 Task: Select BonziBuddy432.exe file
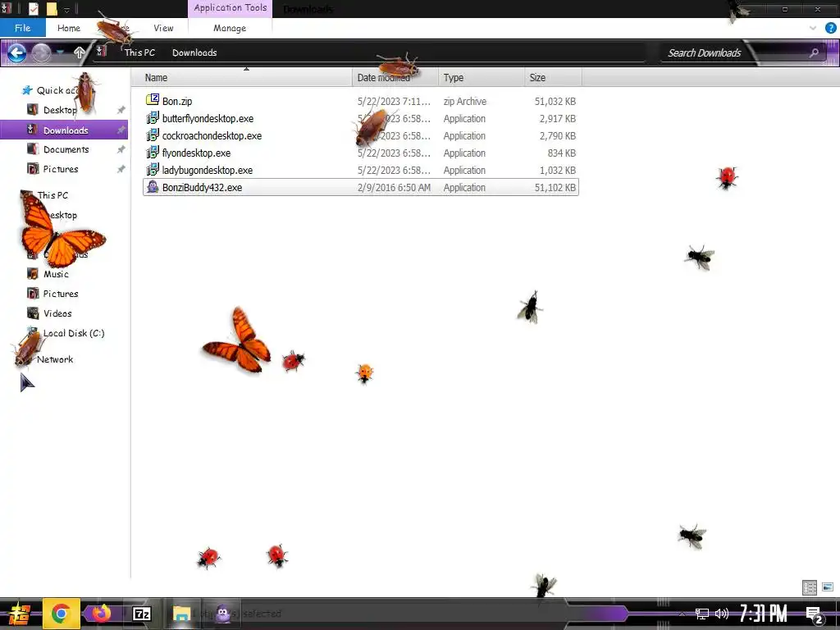pyautogui.click(x=361, y=188)
